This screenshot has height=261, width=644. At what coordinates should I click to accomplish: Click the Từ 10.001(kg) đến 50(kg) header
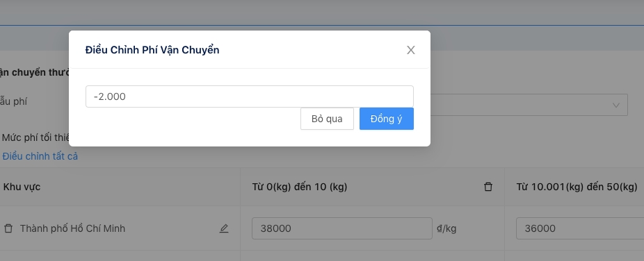577,187
